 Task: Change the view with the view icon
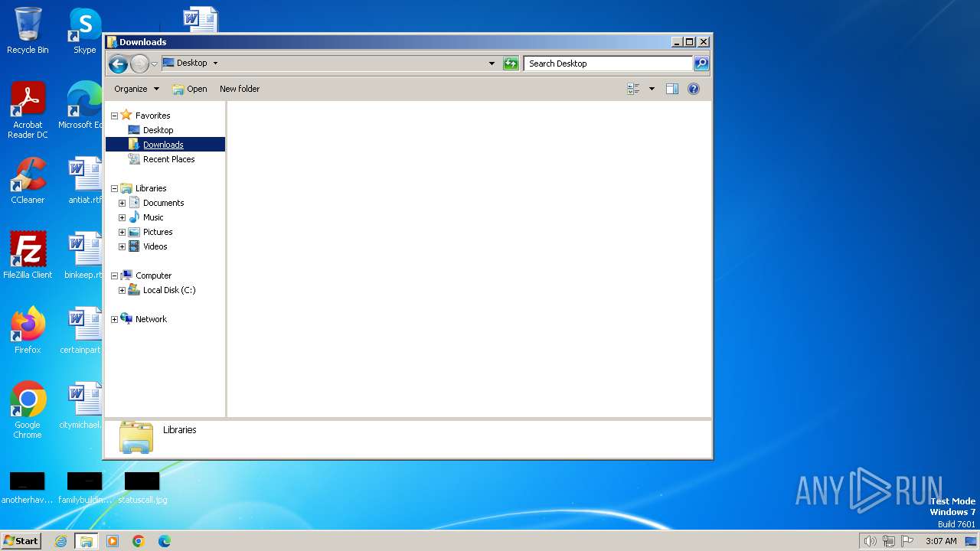pos(633,89)
